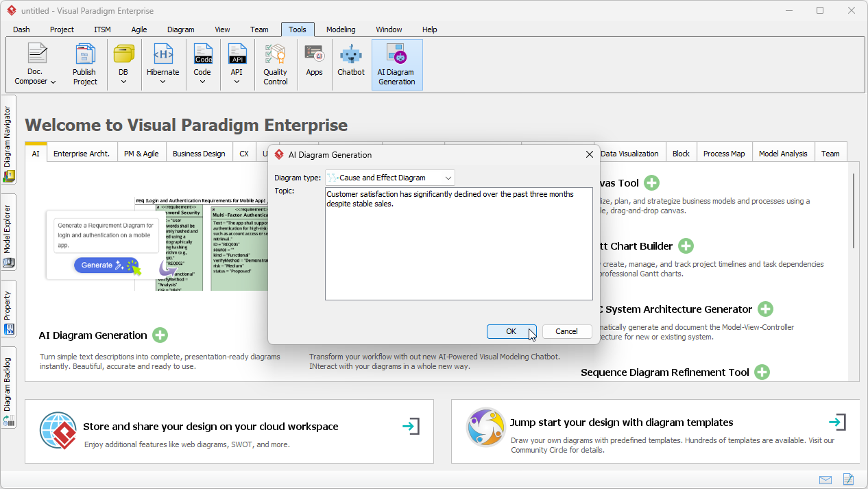Open the Modeling menu tab
868x489 pixels.
(x=341, y=29)
